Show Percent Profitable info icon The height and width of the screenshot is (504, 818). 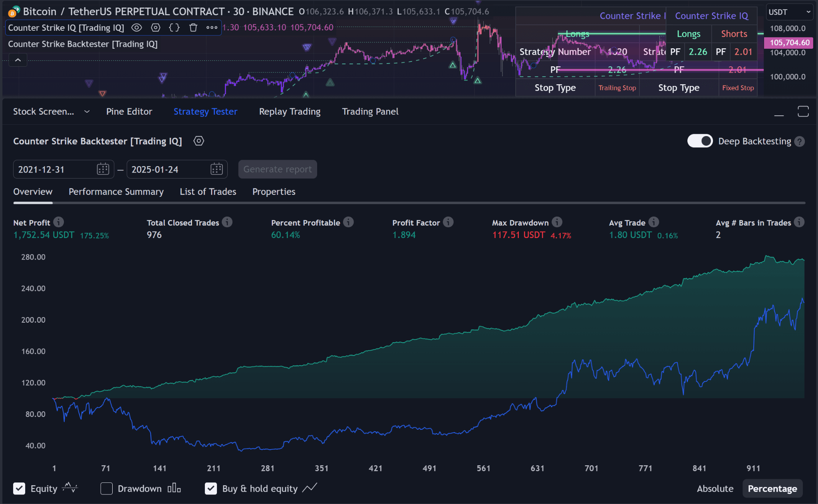coord(348,222)
